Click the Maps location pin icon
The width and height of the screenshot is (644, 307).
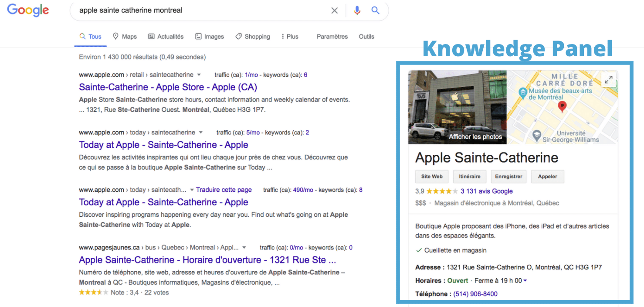(x=114, y=36)
